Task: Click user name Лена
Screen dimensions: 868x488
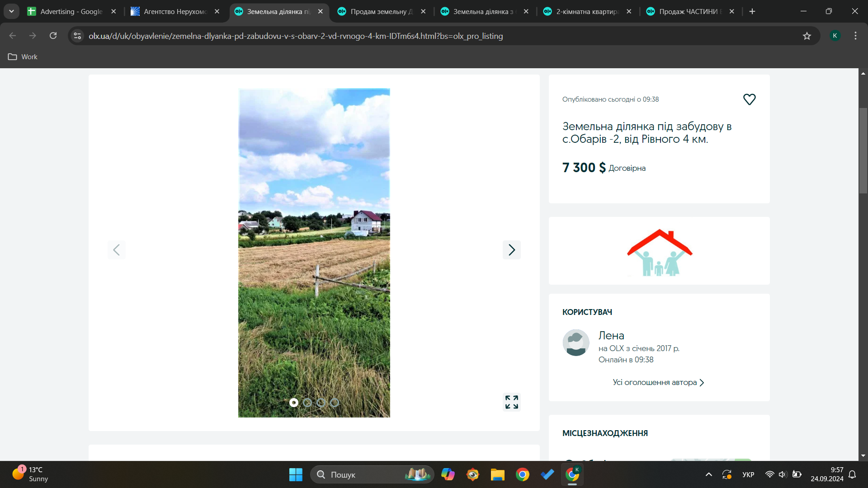Action: 611,335
